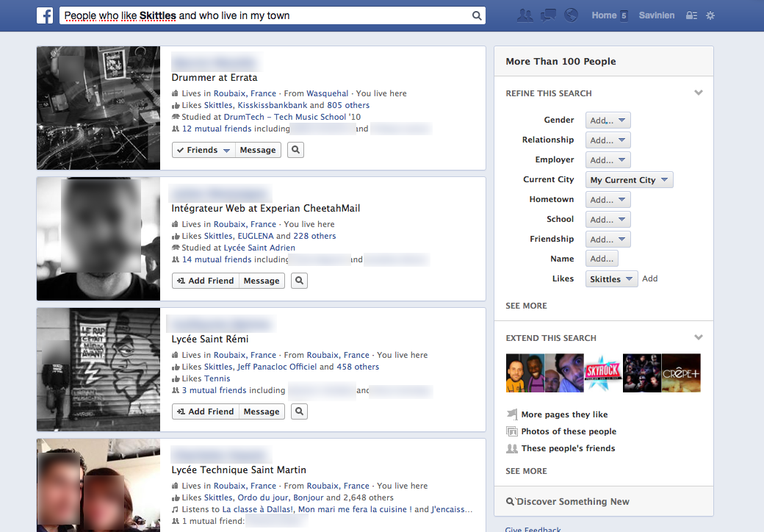Click Discover Something New
This screenshot has height=532, width=764.
[572, 502]
